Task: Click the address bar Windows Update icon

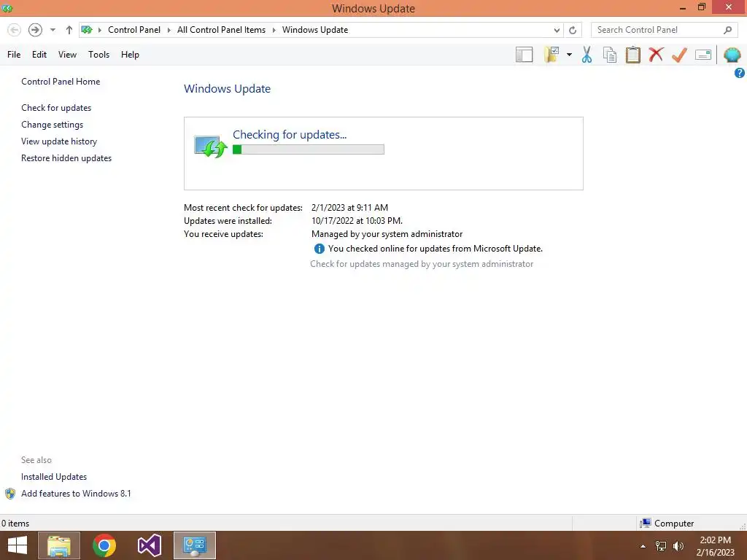Action: [x=87, y=30]
